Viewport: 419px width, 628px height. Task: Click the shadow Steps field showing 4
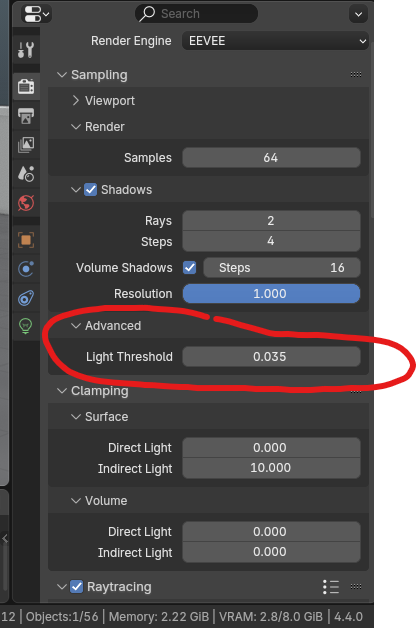click(x=271, y=241)
